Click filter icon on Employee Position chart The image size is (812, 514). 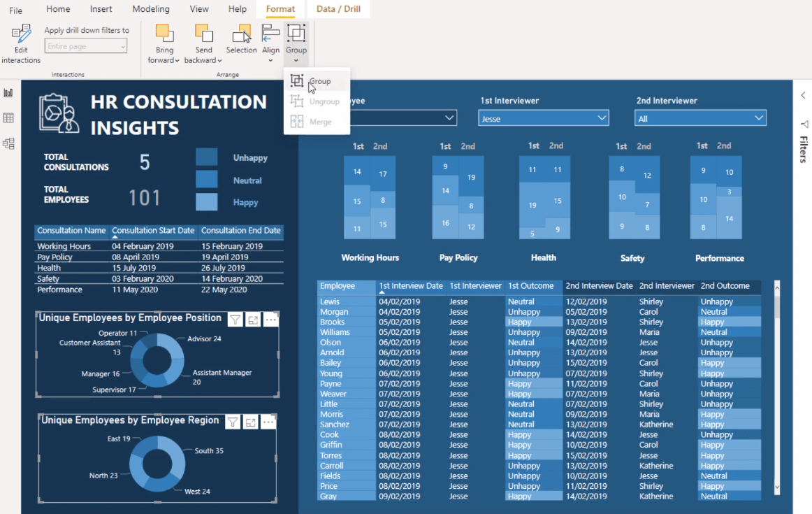pyautogui.click(x=235, y=320)
